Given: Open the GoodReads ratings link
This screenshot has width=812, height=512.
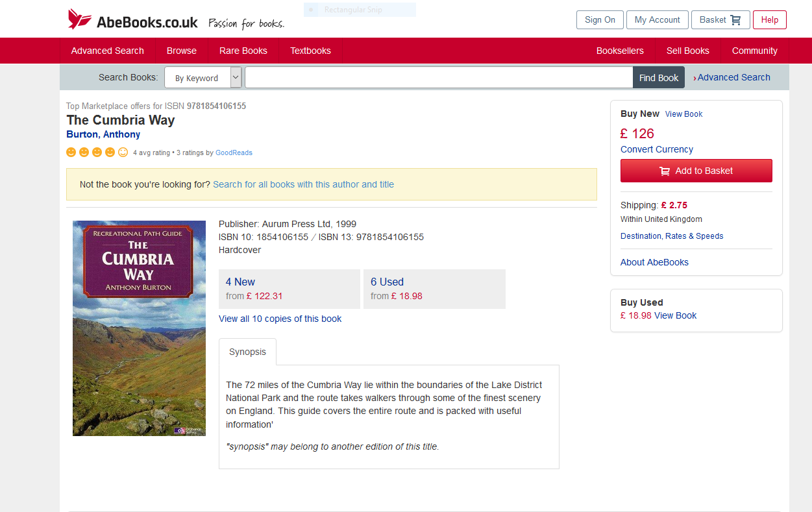Looking at the screenshot, I should click(234, 153).
